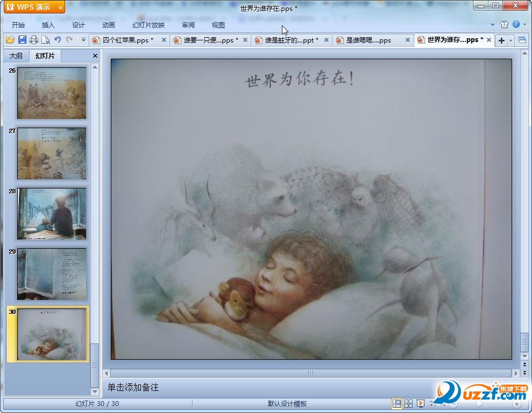The image size is (532, 413).
Task: Select slide 29 thumbnail
Action: click(52, 274)
